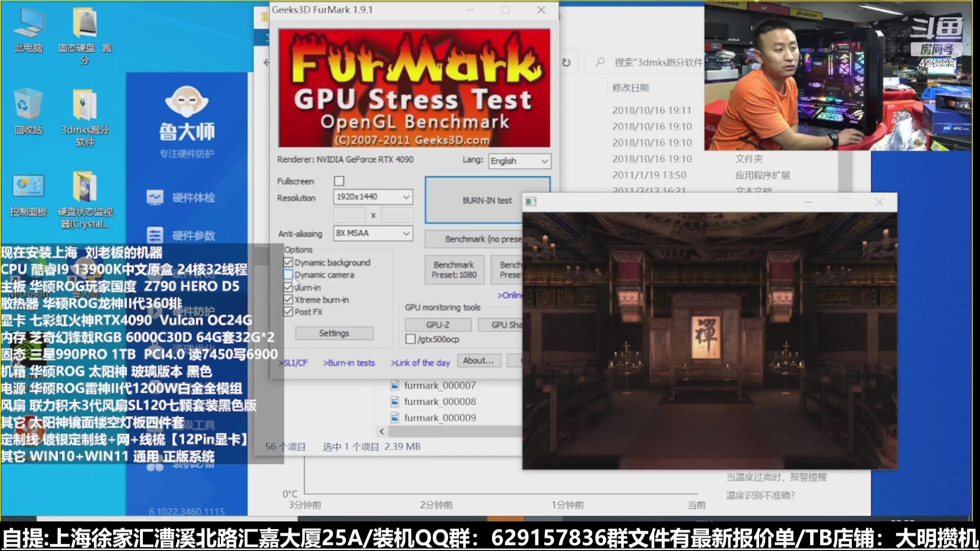This screenshot has width=980, height=551.
Task: Select 硬件体检 in 鲁大师 menu
Action: point(193,198)
